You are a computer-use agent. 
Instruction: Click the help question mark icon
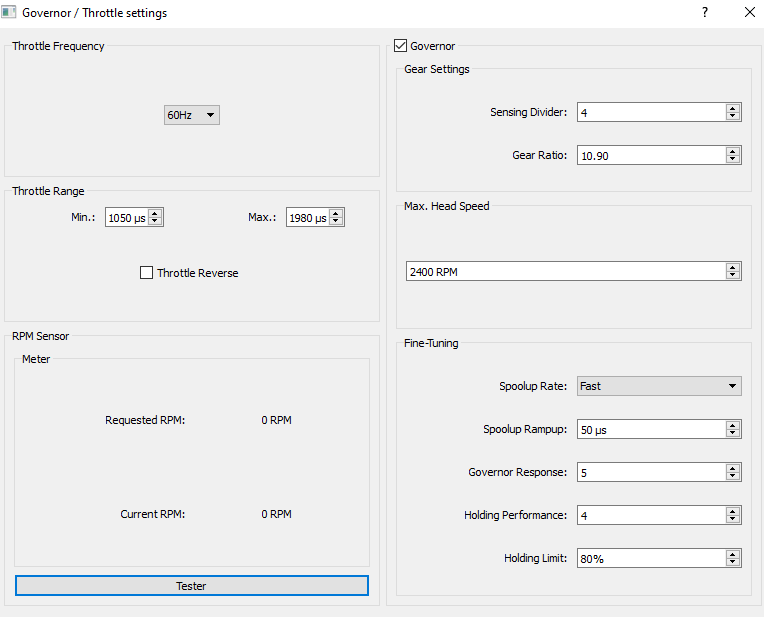(x=705, y=13)
